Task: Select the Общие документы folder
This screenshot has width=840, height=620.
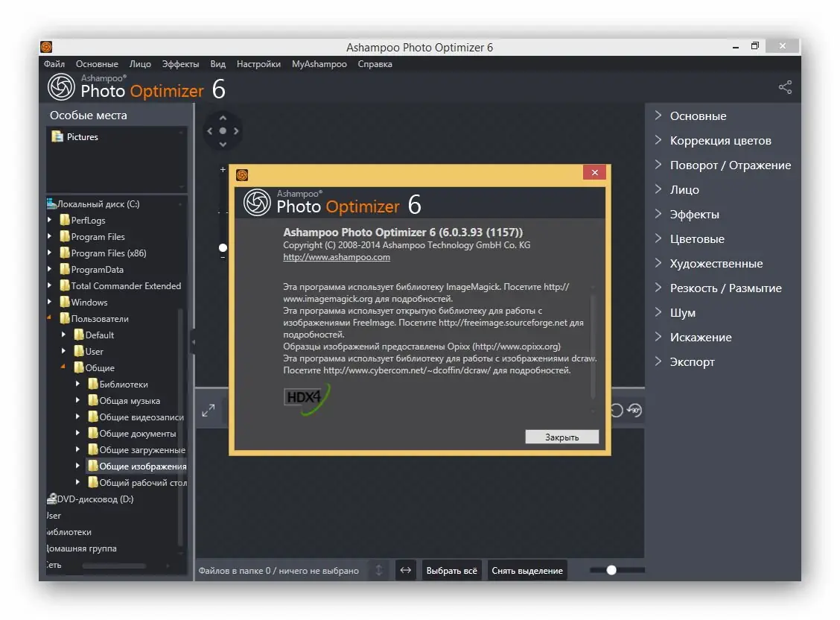Action: tap(132, 433)
